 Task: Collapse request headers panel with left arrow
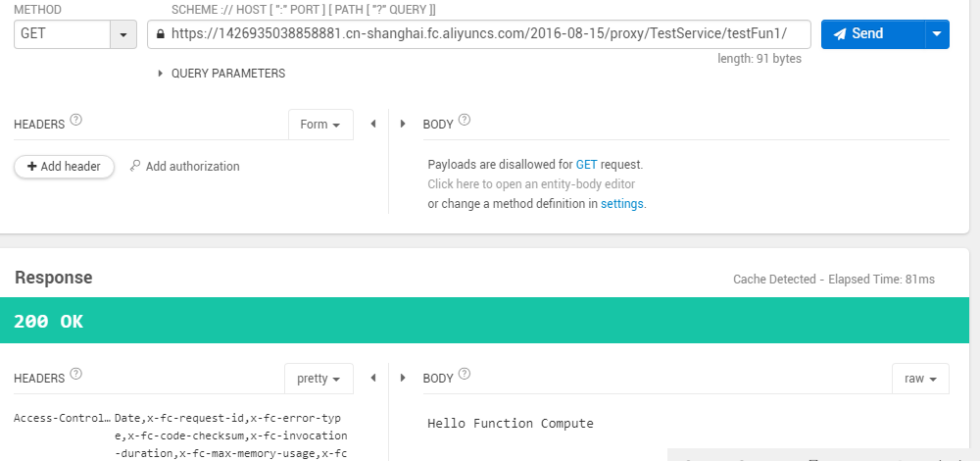[x=372, y=125]
